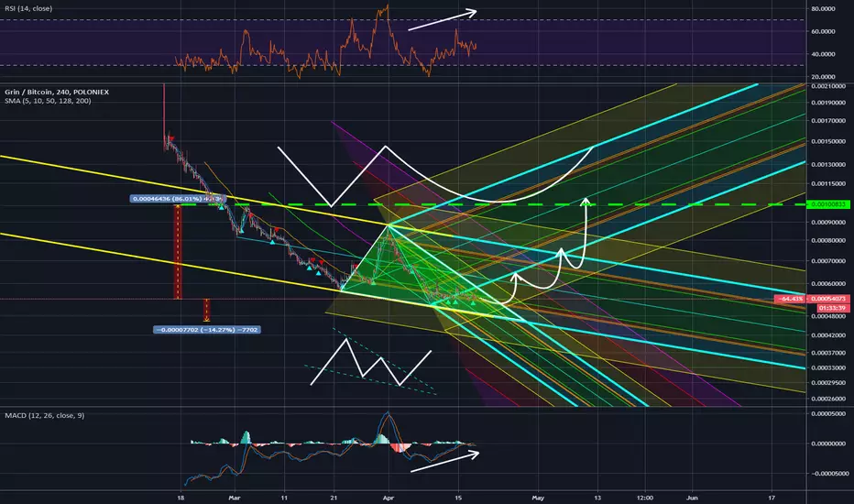Click 0.00000000 on the MACD scale
The width and height of the screenshot is (854, 504).
click(x=828, y=444)
